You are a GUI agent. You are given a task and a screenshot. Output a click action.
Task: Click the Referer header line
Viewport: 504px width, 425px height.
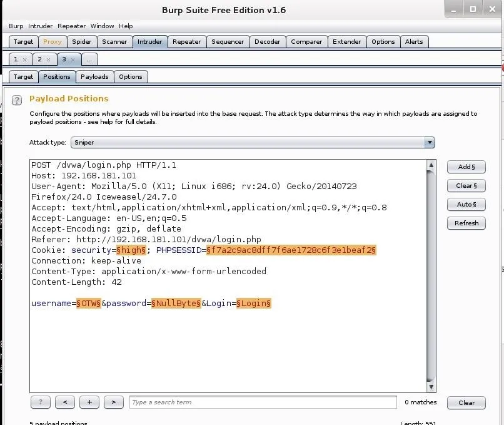146,239
